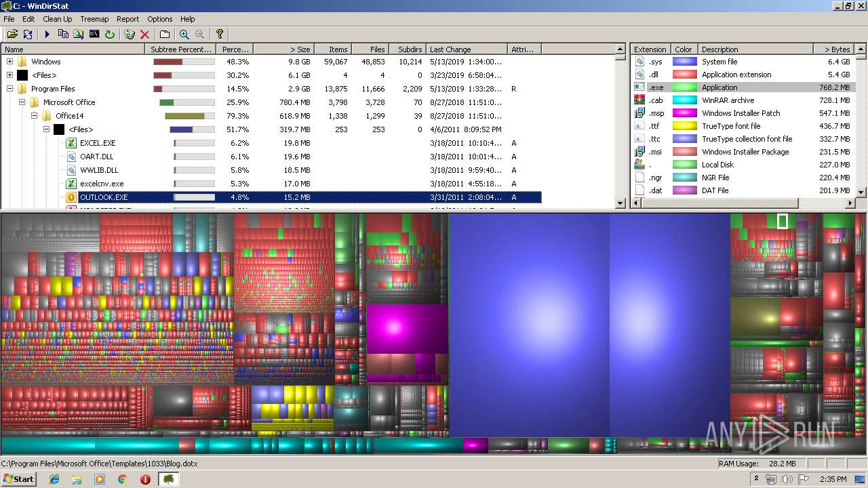Click the clock showing 2:35 PM
Screen dimensions: 868x488
[x=833, y=479]
